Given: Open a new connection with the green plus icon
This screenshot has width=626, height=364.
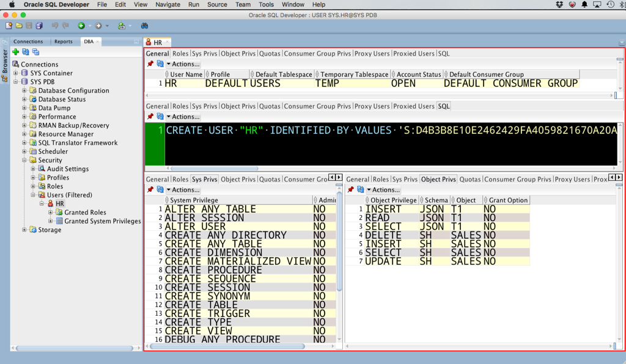Looking at the screenshot, I should 15,51.
